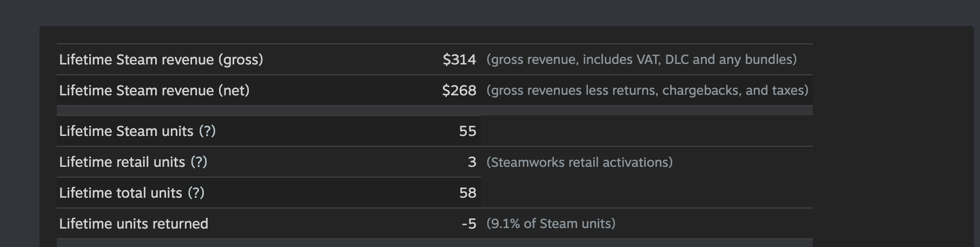Click the -5 units returned value
The image size is (980, 247).
point(469,224)
